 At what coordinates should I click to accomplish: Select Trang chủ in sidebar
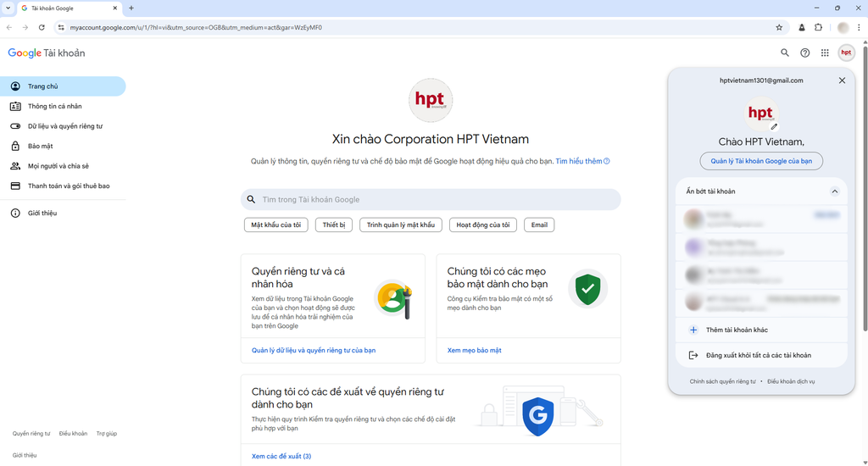[63, 86]
